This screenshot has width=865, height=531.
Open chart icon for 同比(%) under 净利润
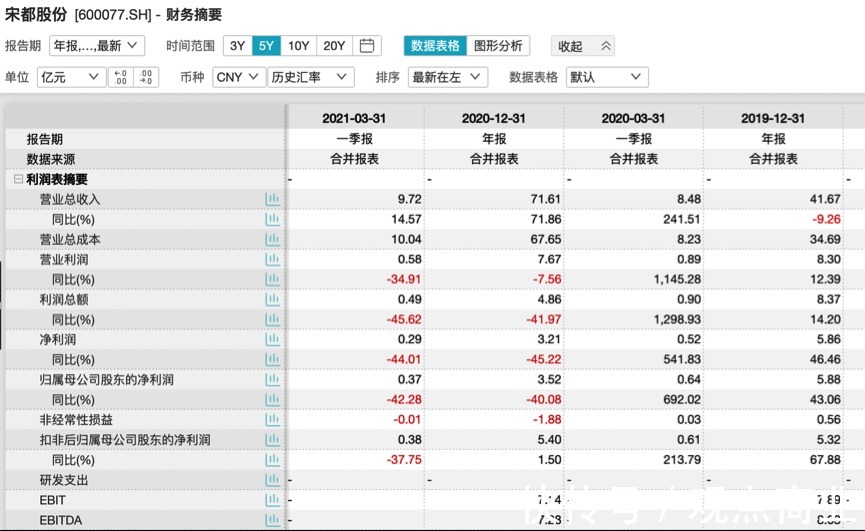(273, 360)
